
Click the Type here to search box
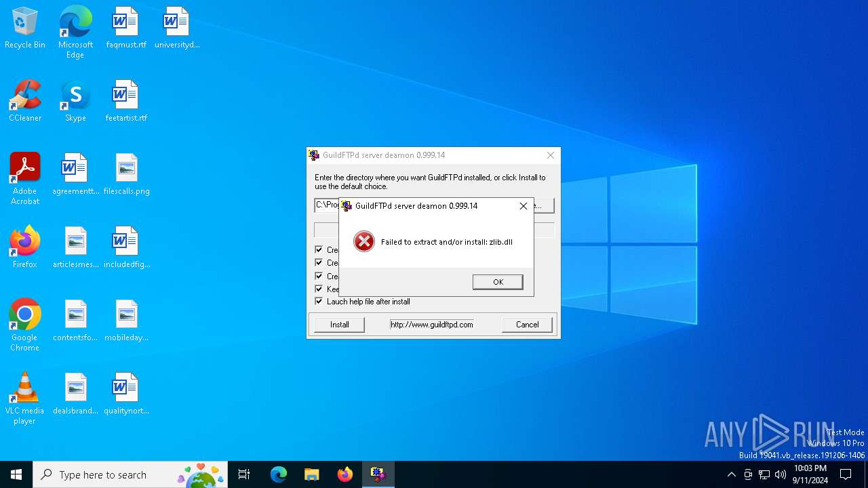[x=130, y=474]
